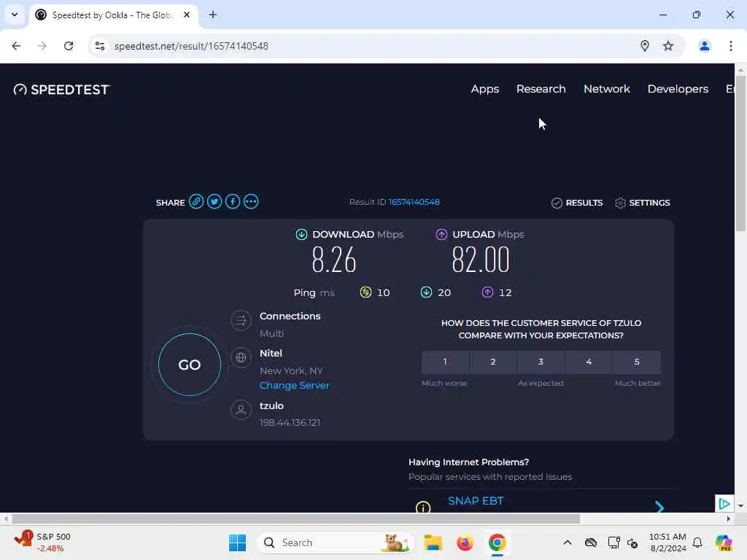The image size is (747, 560).
Task: Open Windows Start menu
Action: click(x=237, y=542)
